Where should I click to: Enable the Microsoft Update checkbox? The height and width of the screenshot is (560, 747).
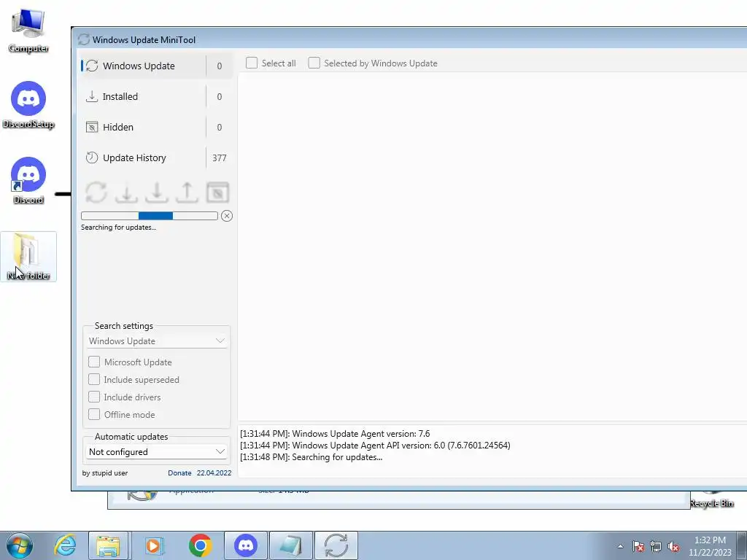94,362
